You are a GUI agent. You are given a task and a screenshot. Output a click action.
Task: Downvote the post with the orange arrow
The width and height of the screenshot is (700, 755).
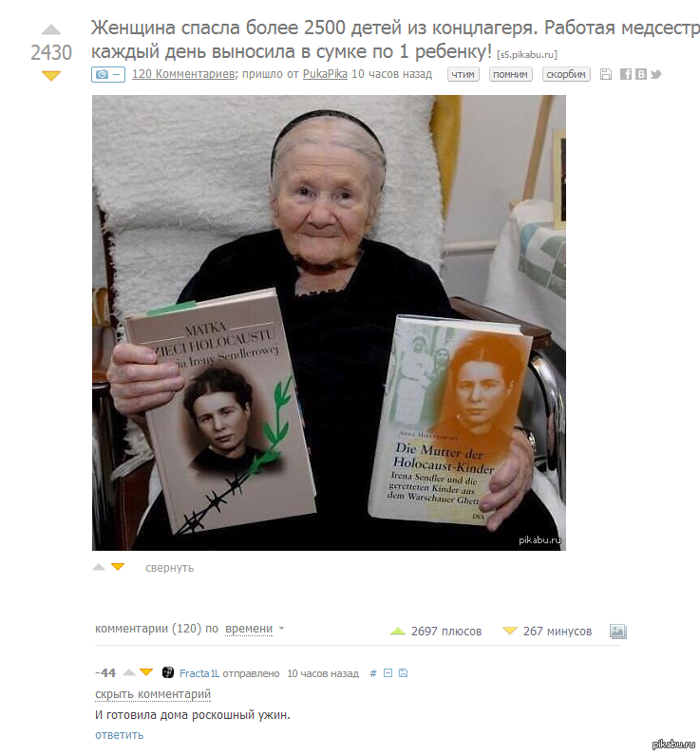(x=51, y=76)
